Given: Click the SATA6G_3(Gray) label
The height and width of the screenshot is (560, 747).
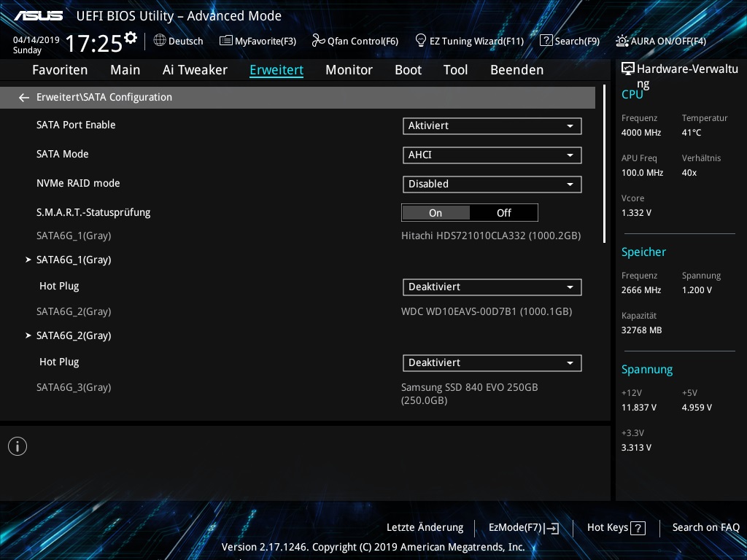Looking at the screenshot, I should [74, 387].
